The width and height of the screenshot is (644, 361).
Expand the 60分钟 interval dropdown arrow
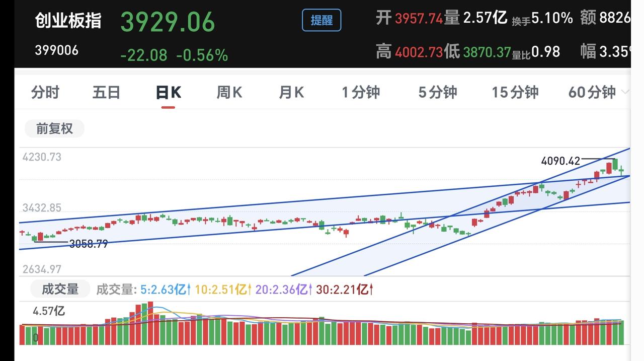[625, 92]
